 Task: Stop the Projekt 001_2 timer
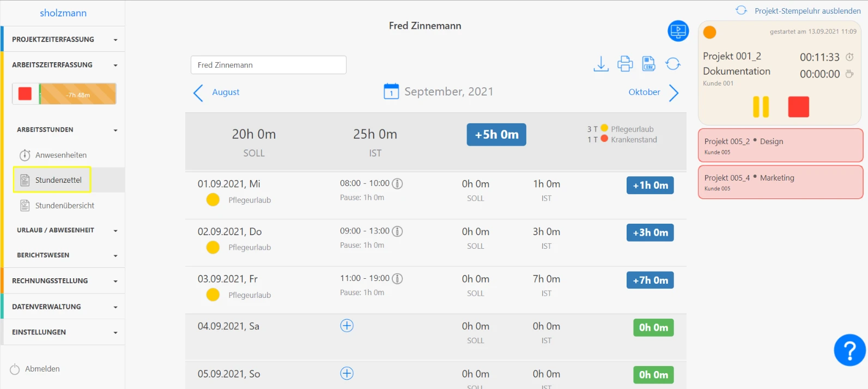798,107
